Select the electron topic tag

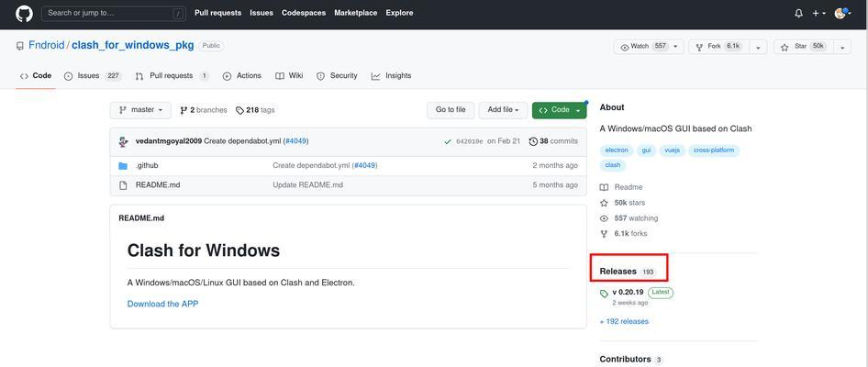(617, 150)
